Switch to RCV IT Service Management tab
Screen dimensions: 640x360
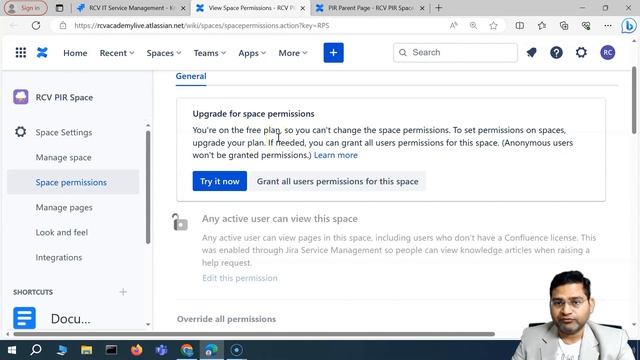131,8
